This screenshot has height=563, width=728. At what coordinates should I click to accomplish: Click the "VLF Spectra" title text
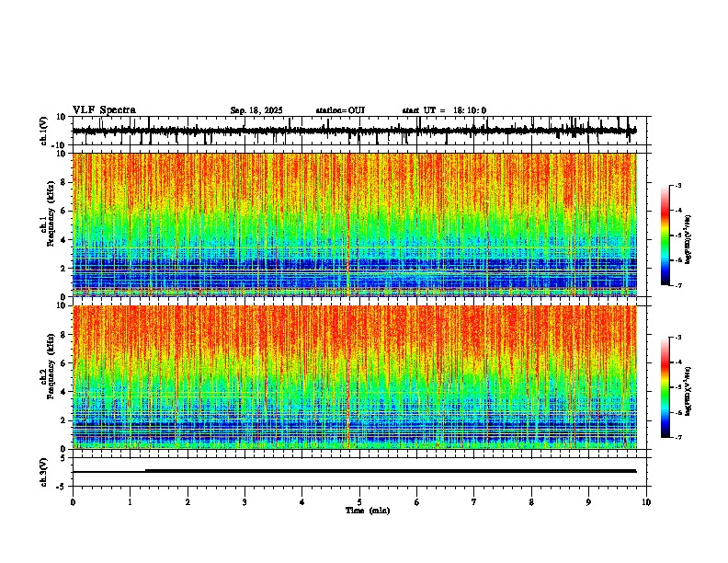coord(104,110)
